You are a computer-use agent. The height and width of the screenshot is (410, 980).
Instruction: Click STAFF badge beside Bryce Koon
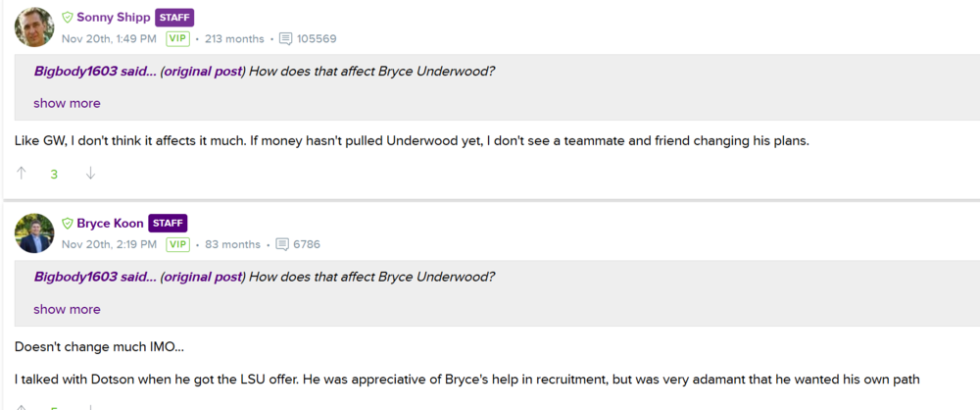(168, 224)
